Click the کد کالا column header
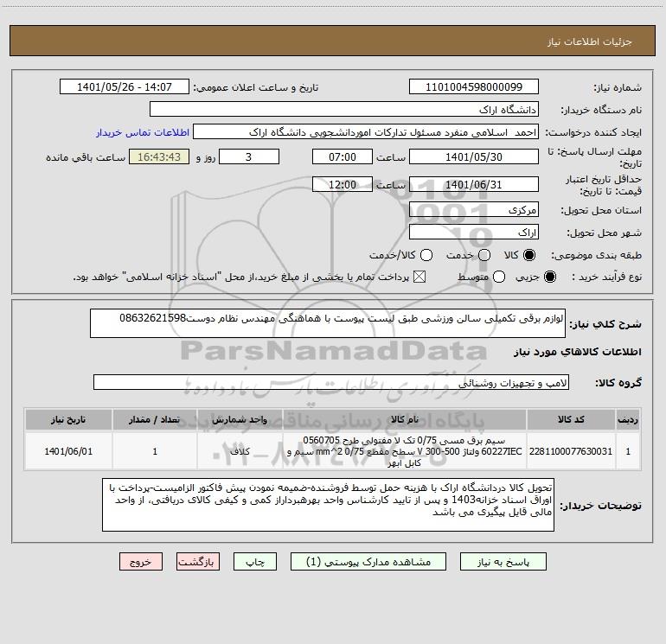This screenshot has height=644, width=666. [571, 420]
